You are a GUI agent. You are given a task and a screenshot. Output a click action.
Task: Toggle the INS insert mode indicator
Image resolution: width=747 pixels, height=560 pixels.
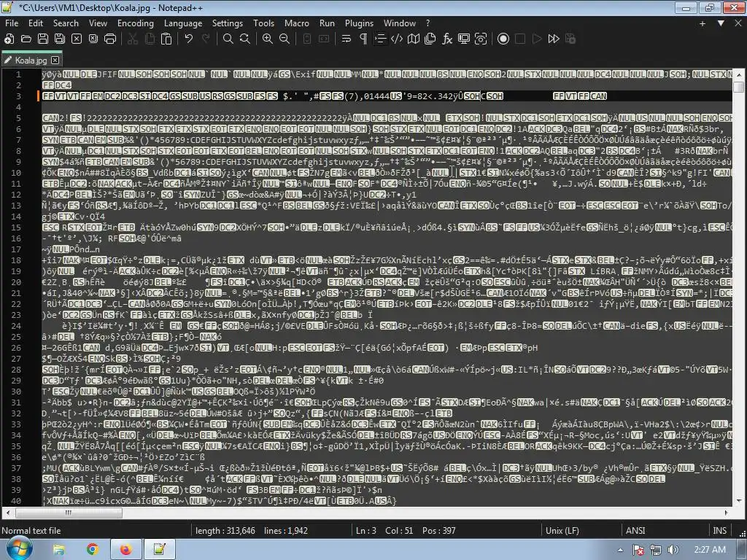point(719,531)
